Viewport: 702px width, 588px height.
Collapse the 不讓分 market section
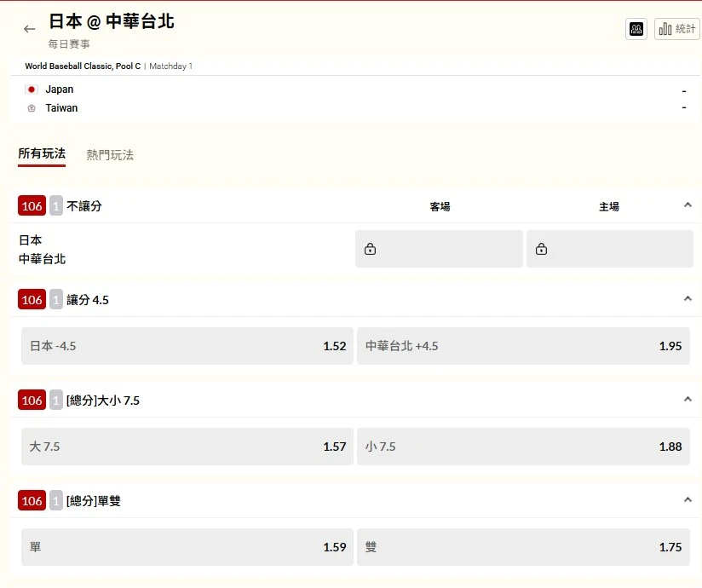pyautogui.click(x=688, y=205)
